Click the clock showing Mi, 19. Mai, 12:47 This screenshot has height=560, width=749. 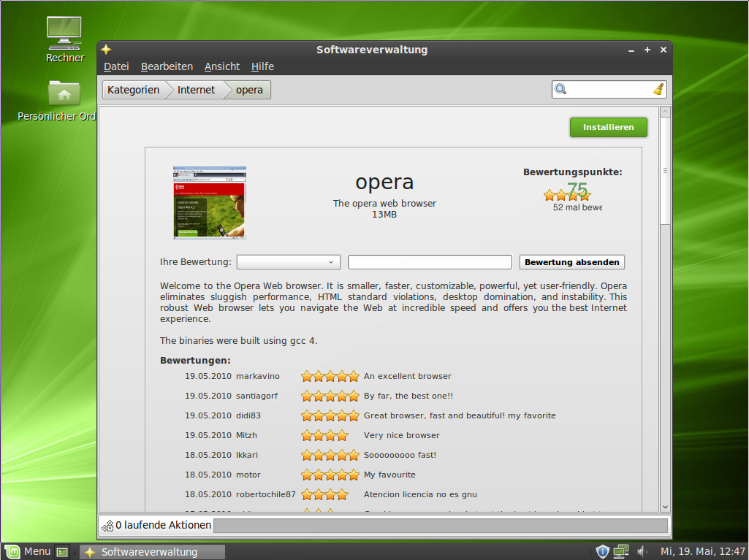tap(703, 551)
